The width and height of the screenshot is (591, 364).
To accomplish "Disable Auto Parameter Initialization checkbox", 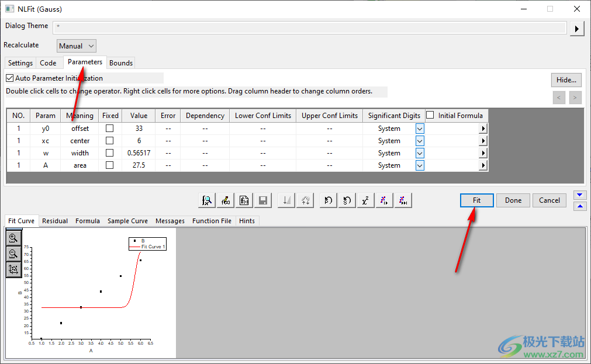I will pyautogui.click(x=9, y=78).
